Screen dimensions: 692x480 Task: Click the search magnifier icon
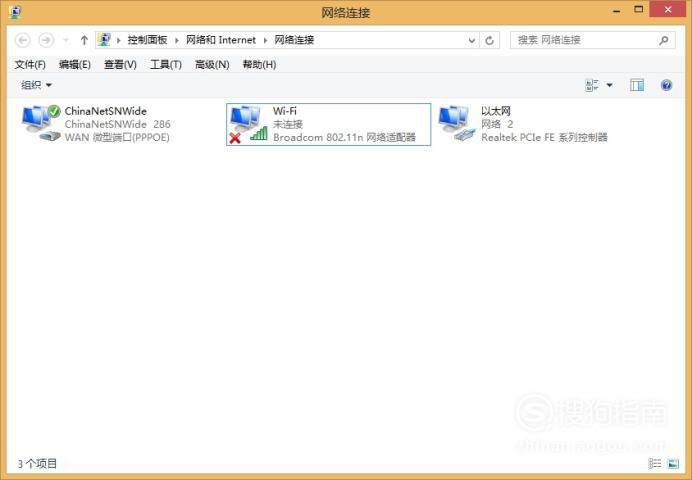tap(663, 41)
